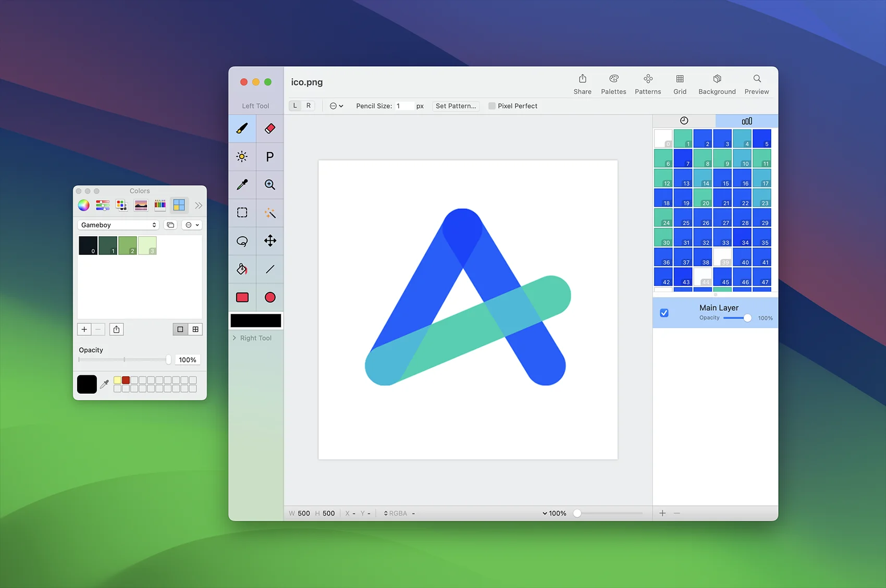886x588 pixels.
Task: Open the zoom level 100% dropdown
Action: [x=555, y=513]
